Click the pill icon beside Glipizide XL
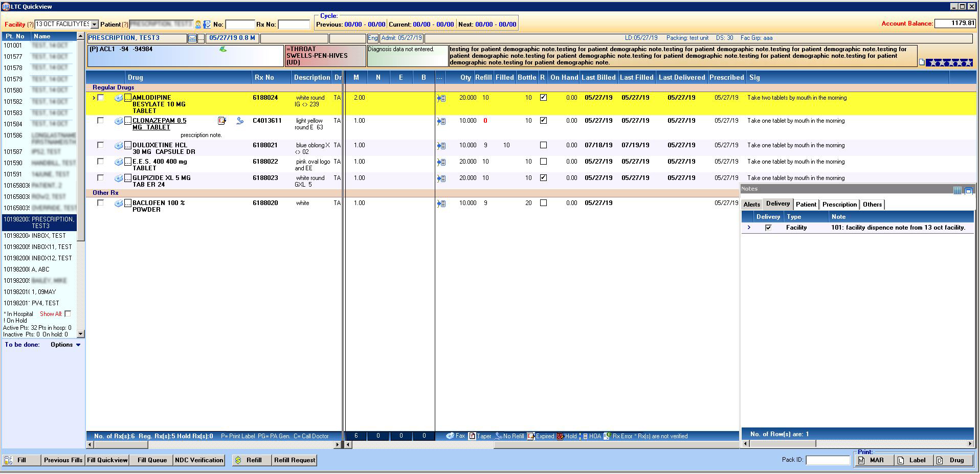980x474 pixels. 118,178
